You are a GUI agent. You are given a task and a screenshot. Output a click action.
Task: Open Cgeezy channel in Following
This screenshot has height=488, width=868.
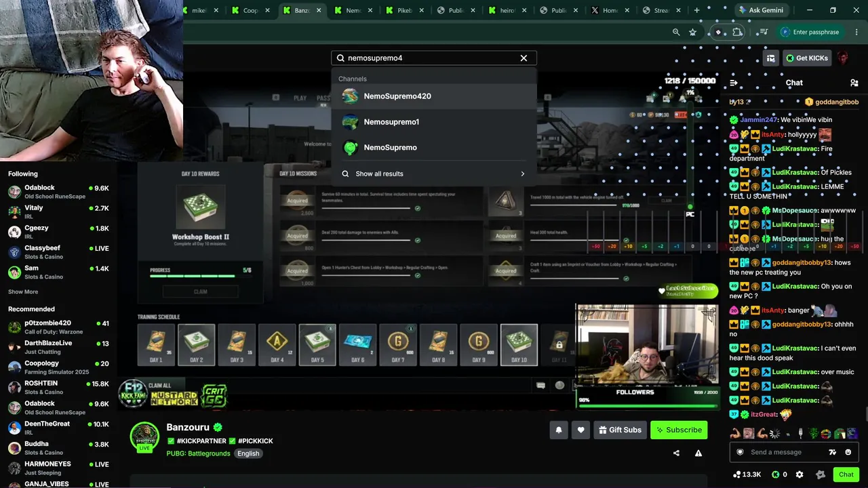point(58,232)
